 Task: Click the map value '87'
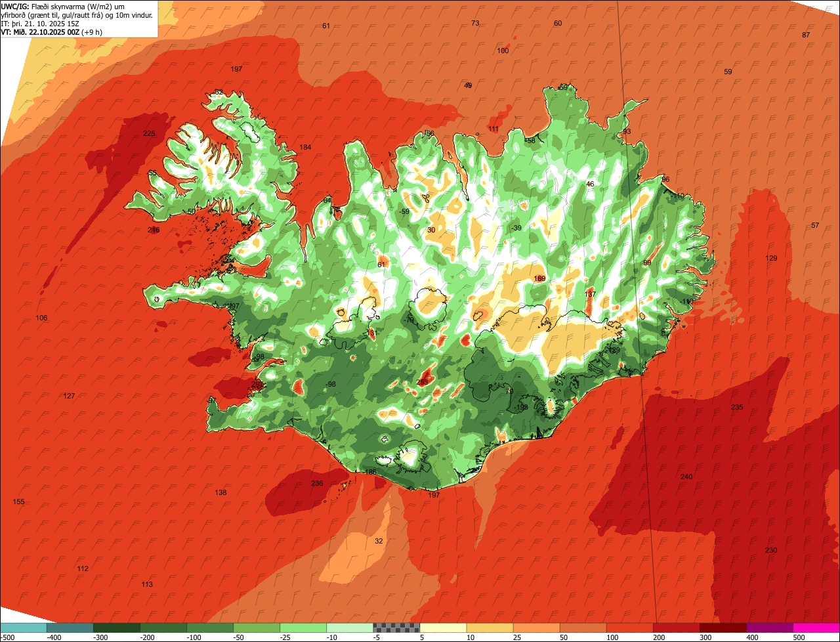(806, 35)
